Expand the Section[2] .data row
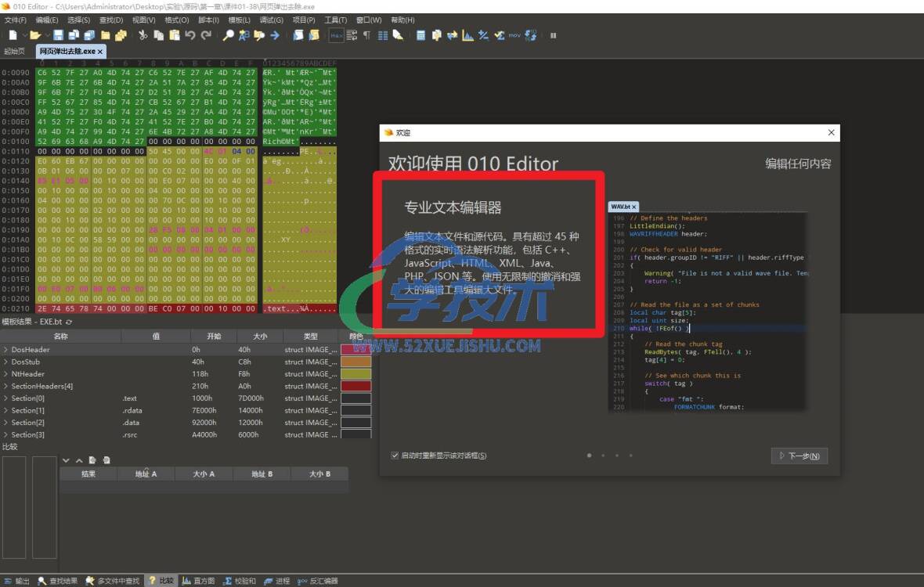The image size is (924, 587). click(6, 423)
